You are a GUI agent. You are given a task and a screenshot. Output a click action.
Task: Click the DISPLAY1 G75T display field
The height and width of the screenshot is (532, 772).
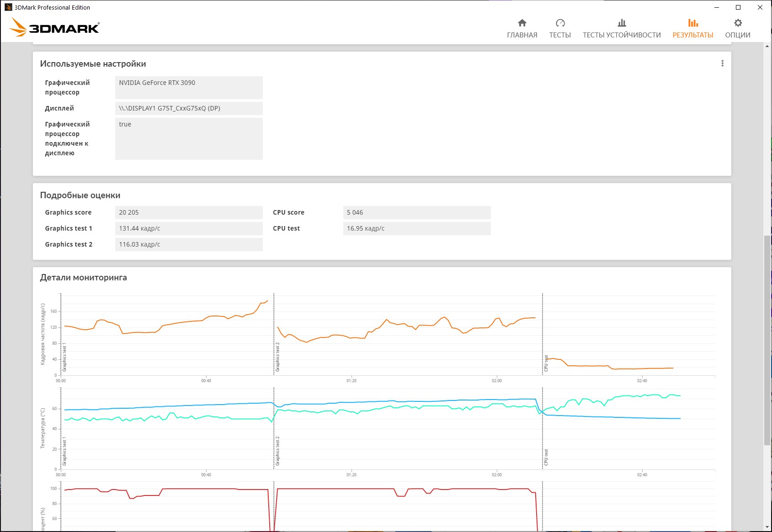[x=189, y=108]
